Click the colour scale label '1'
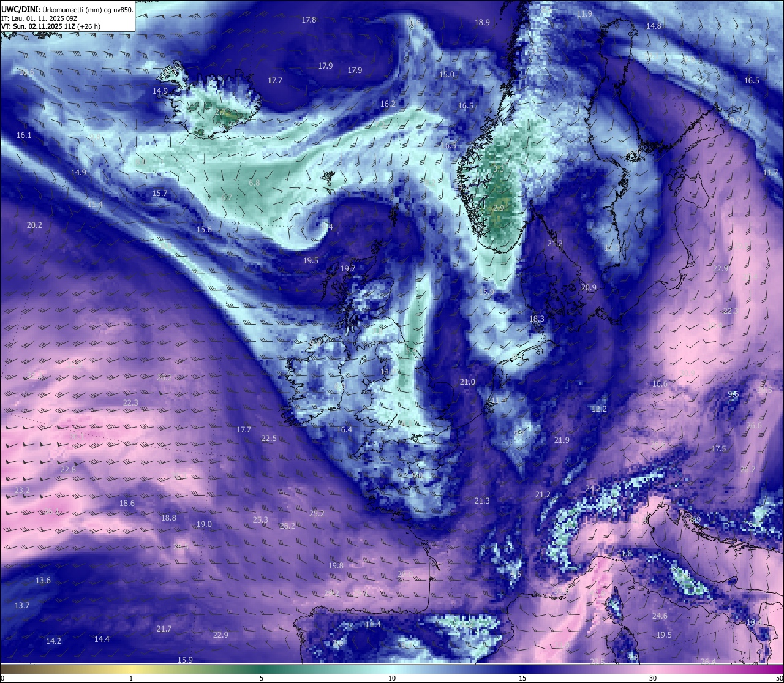This screenshot has width=784, height=683. tap(131, 678)
